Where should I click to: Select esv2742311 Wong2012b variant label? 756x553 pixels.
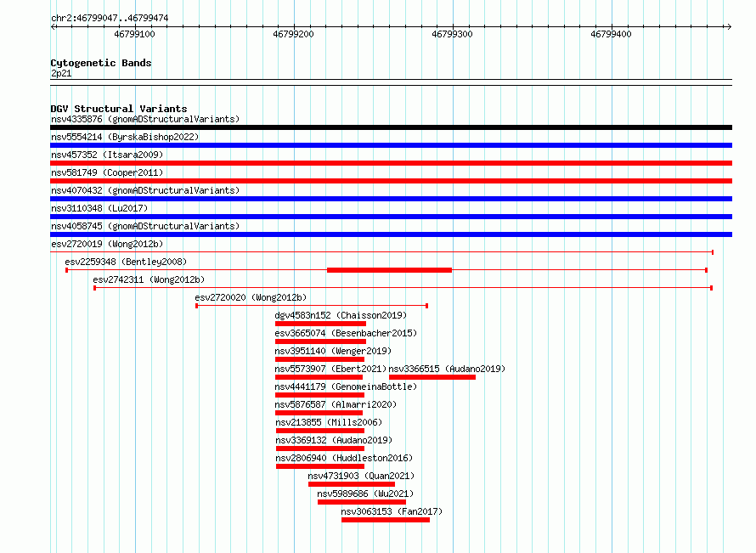149,279
